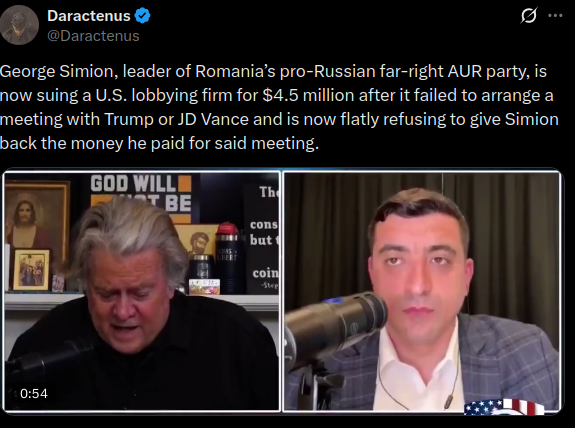Click the 0:54 video duration label

pyautogui.click(x=34, y=394)
